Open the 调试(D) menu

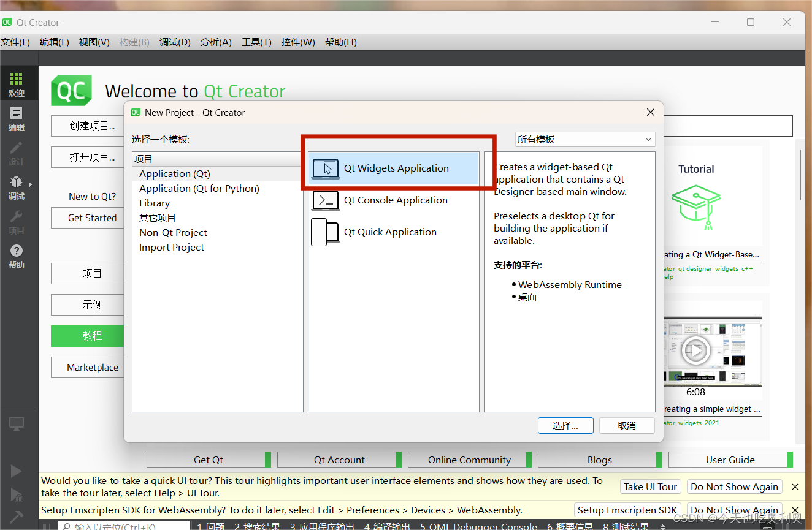pos(175,42)
